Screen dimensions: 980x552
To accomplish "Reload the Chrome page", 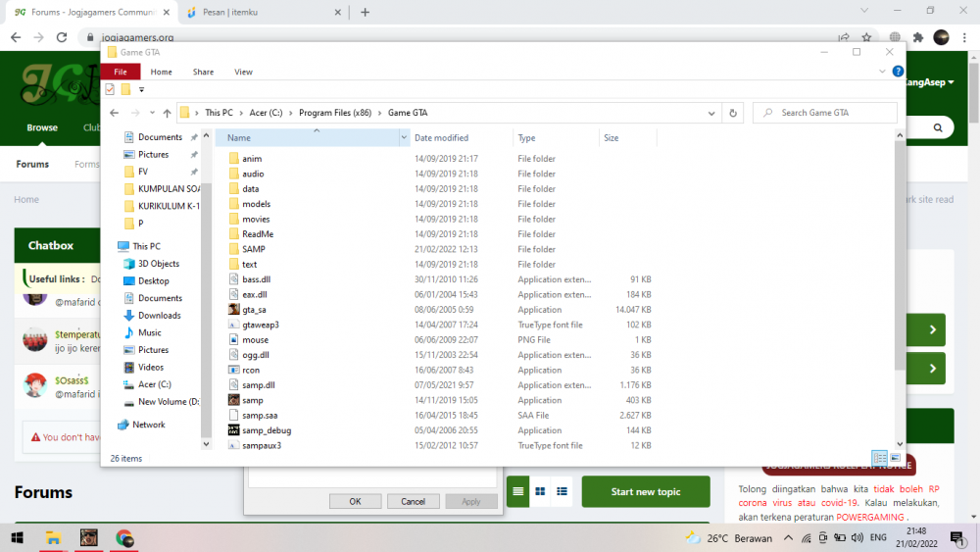I will coord(61,37).
